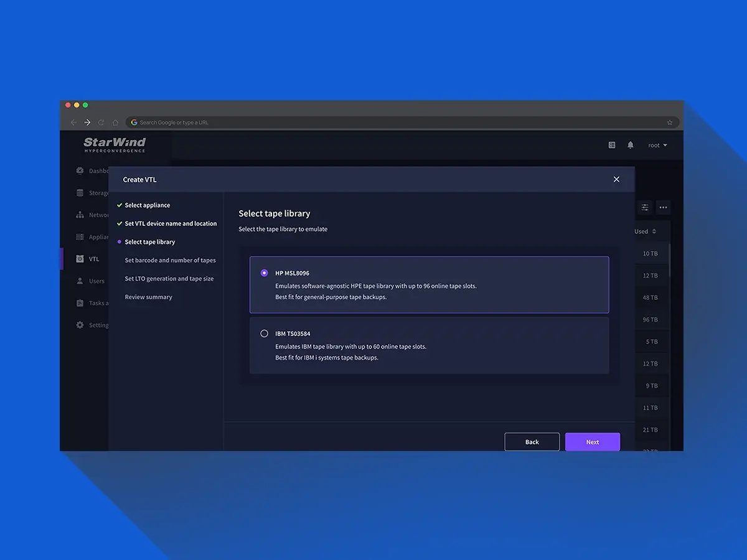Open Storage from sidebar icon
Screen dimensions: 747x560
click(80, 193)
